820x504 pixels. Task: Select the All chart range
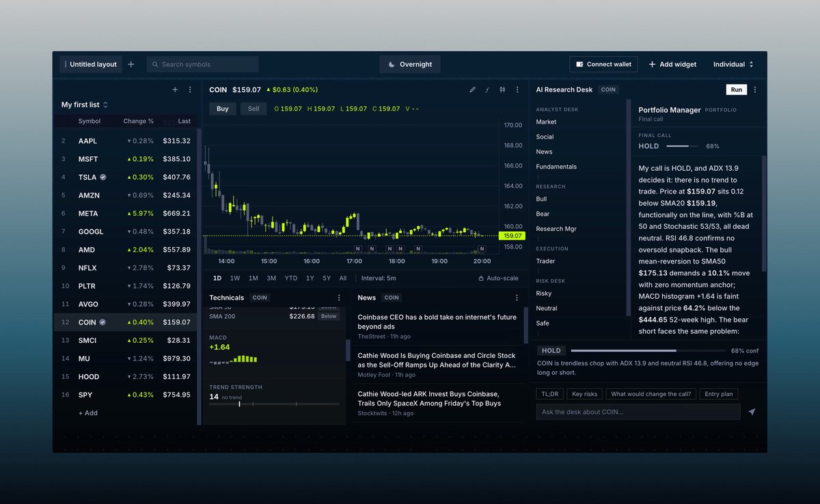pyautogui.click(x=343, y=278)
